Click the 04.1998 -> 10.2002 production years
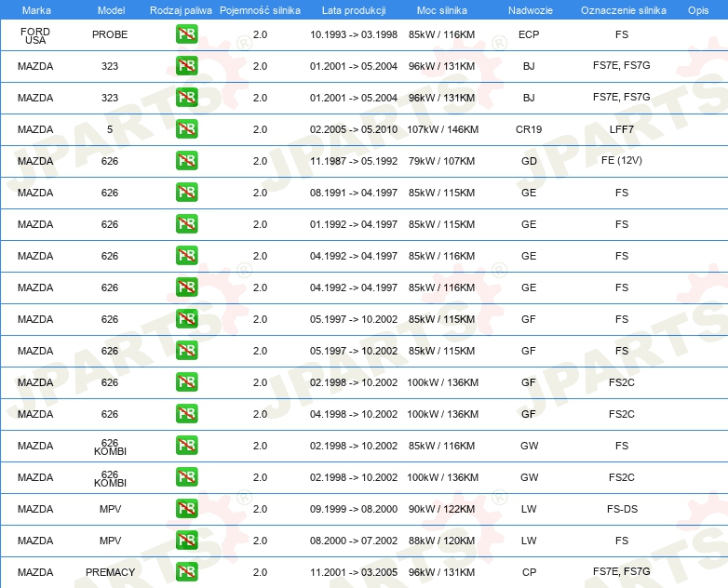The image size is (728, 588). pos(354,414)
